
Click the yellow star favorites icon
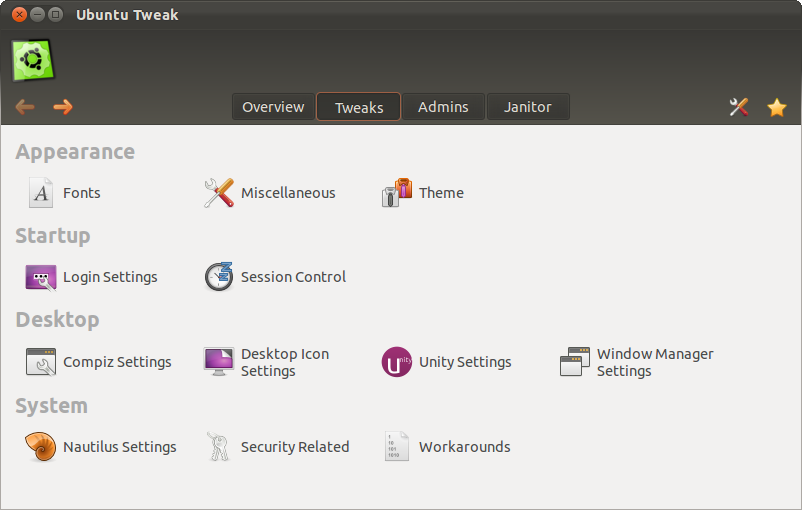click(x=776, y=107)
